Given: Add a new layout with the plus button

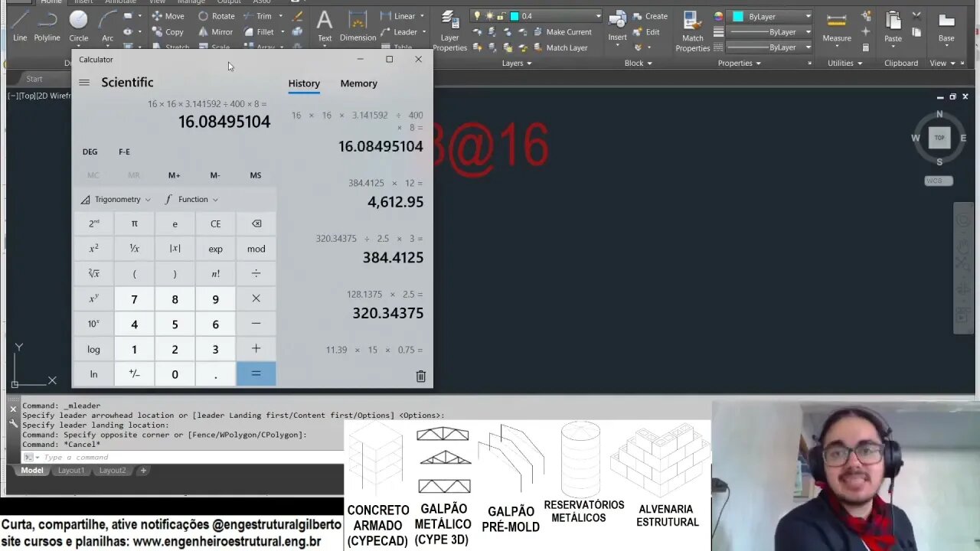Looking at the screenshot, I should (x=143, y=470).
